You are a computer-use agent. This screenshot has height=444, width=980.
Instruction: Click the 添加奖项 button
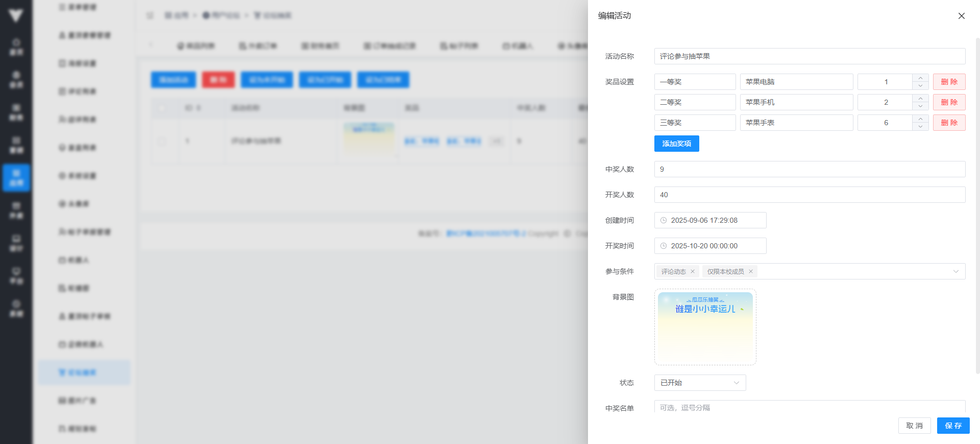tap(676, 144)
